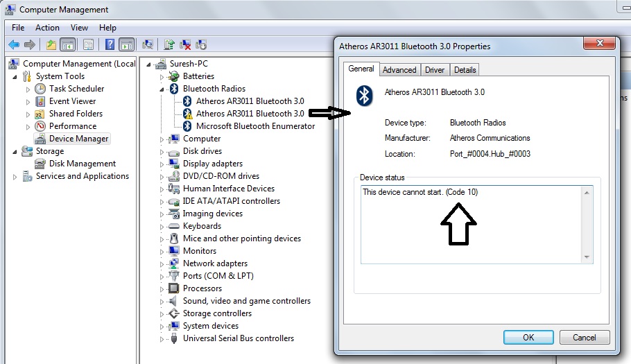Click Cancel in properties dialog
Image resolution: width=631 pixels, height=364 pixels.
pos(585,338)
